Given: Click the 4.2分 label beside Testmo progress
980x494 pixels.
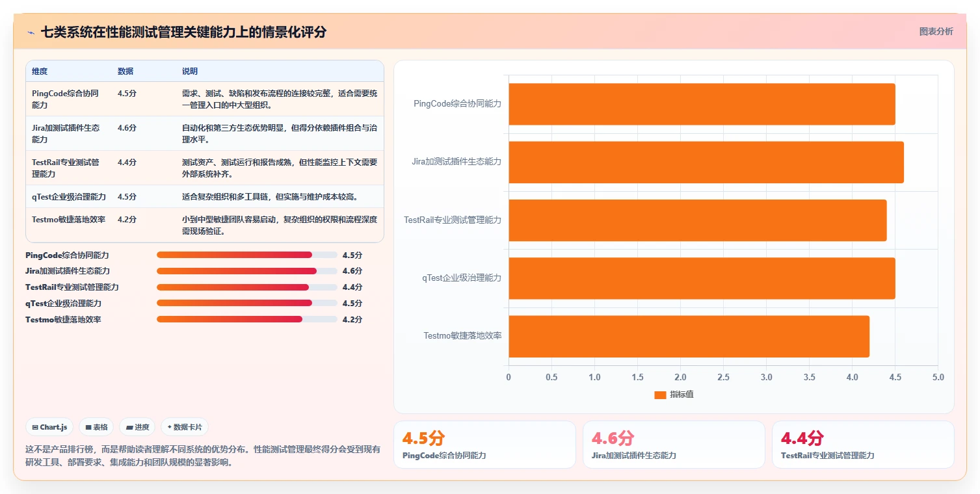Looking at the screenshot, I should point(352,320).
